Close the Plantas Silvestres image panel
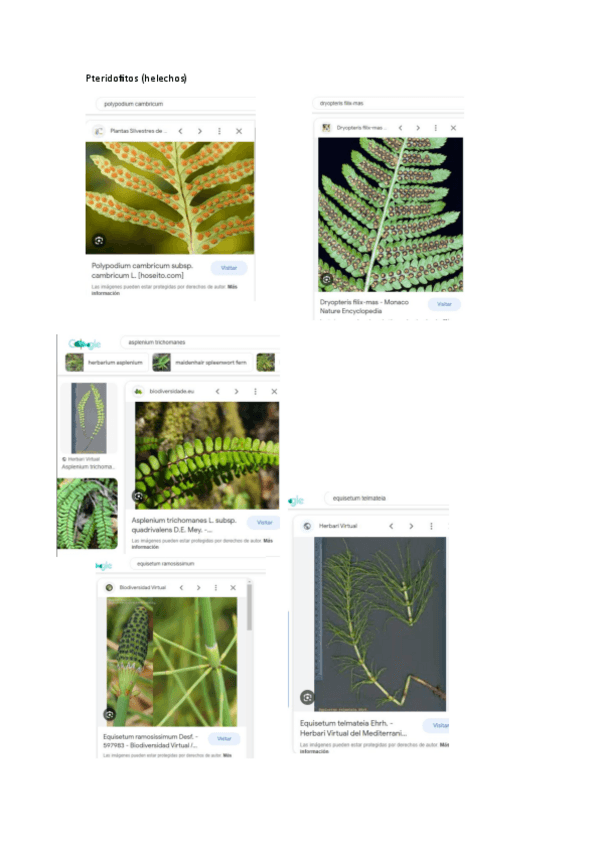599x848 pixels. coord(239,131)
